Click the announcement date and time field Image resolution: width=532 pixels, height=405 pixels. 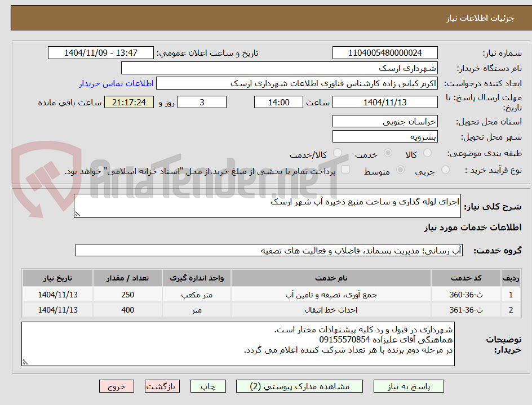(101, 53)
